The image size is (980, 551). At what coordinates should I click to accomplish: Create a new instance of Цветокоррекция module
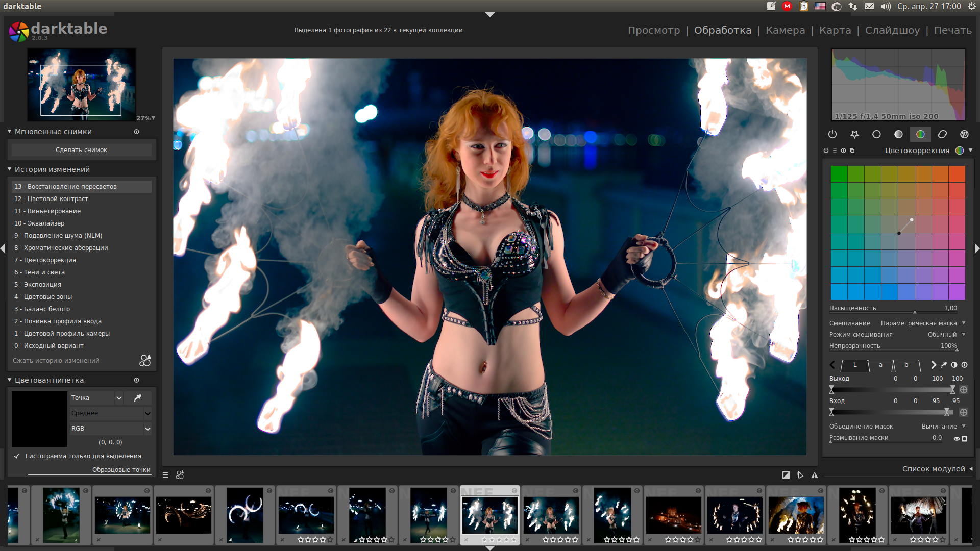click(x=852, y=151)
